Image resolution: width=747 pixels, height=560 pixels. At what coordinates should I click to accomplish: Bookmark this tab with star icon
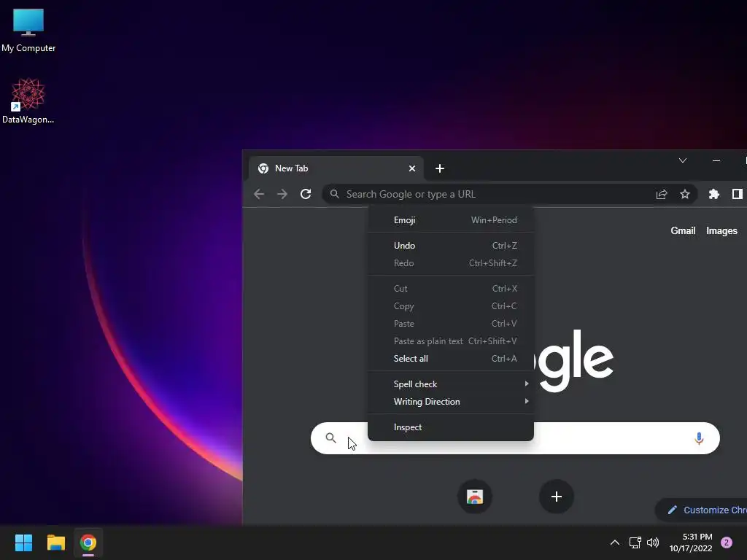(684, 194)
